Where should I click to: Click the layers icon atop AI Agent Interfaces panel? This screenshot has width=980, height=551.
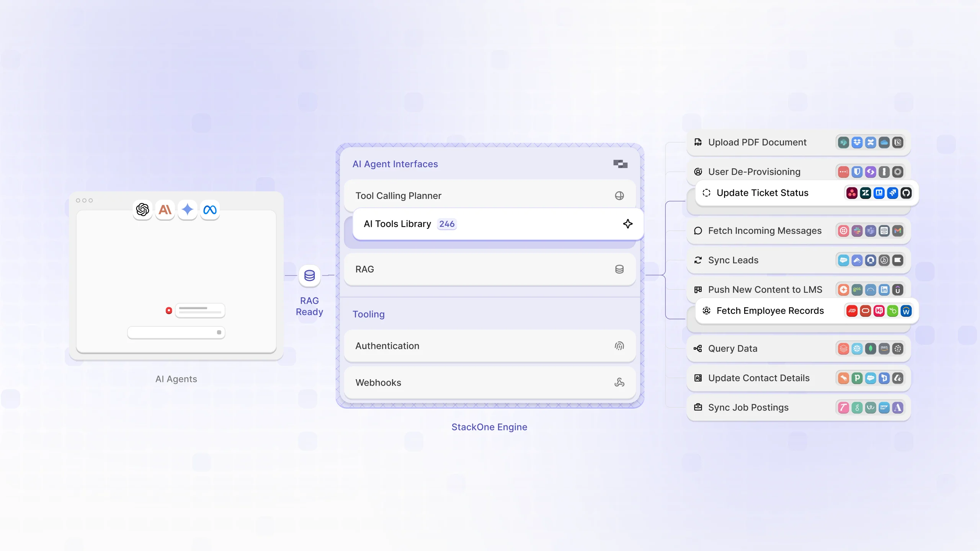tap(619, 164)
